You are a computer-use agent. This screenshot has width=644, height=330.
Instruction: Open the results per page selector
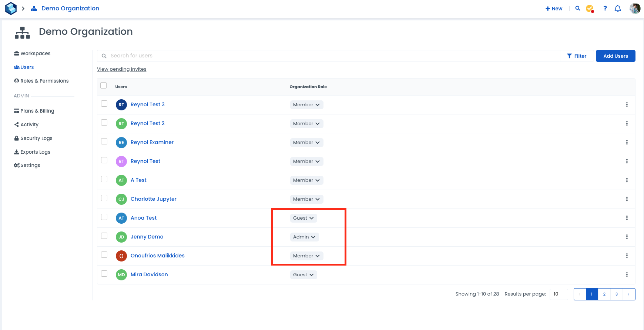tap(559, 294)
